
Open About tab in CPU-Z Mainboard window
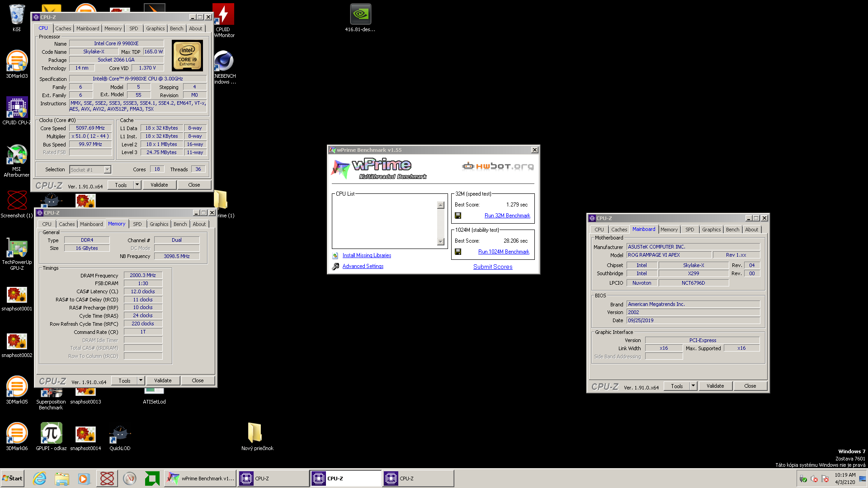(x=752, y=230)
